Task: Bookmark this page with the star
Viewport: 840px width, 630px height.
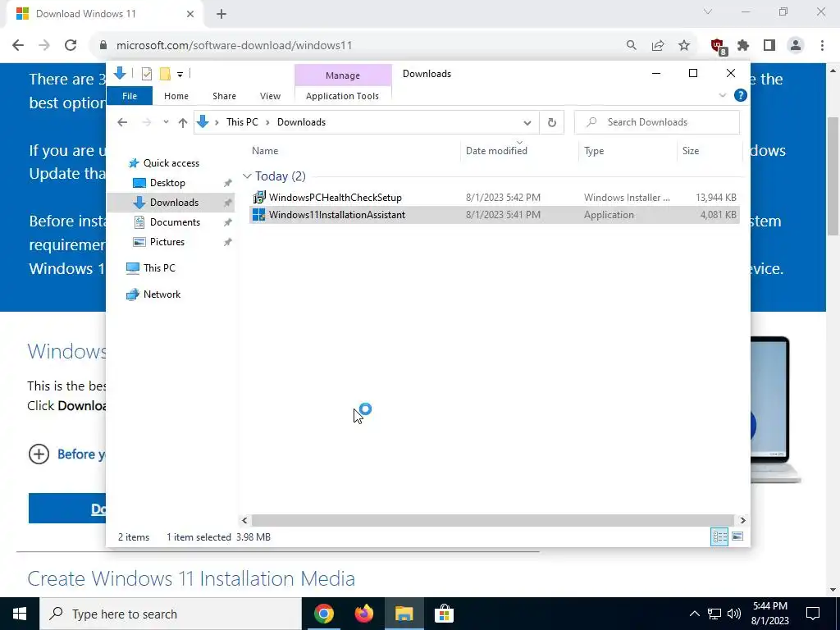Action: point(684,46)
